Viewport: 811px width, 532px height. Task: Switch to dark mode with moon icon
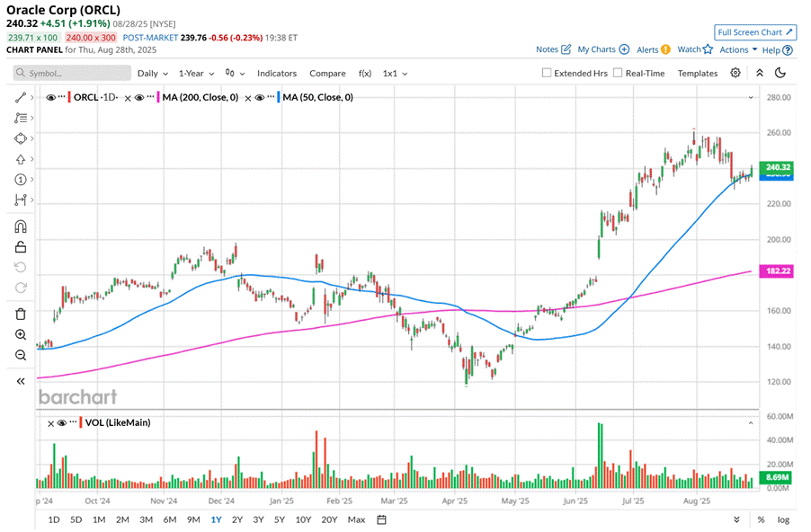click(x=780, y=73)
